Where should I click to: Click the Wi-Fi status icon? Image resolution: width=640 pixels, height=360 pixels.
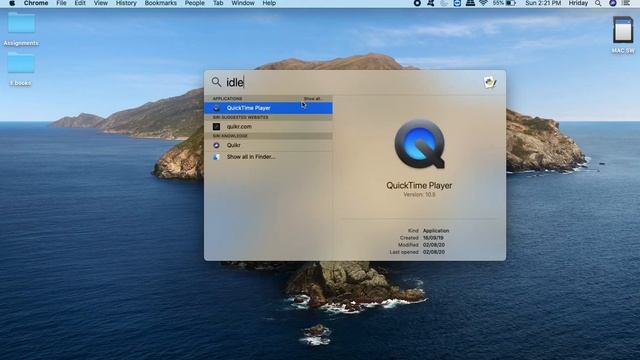coord(484,3)
